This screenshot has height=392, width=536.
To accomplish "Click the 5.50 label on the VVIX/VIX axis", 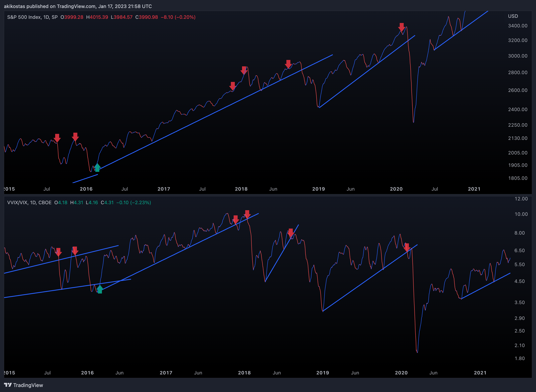I will [519, 264].
